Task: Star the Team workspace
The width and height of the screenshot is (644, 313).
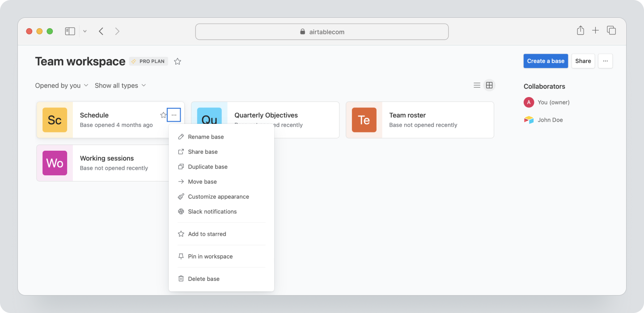Action: coord(177,61)
